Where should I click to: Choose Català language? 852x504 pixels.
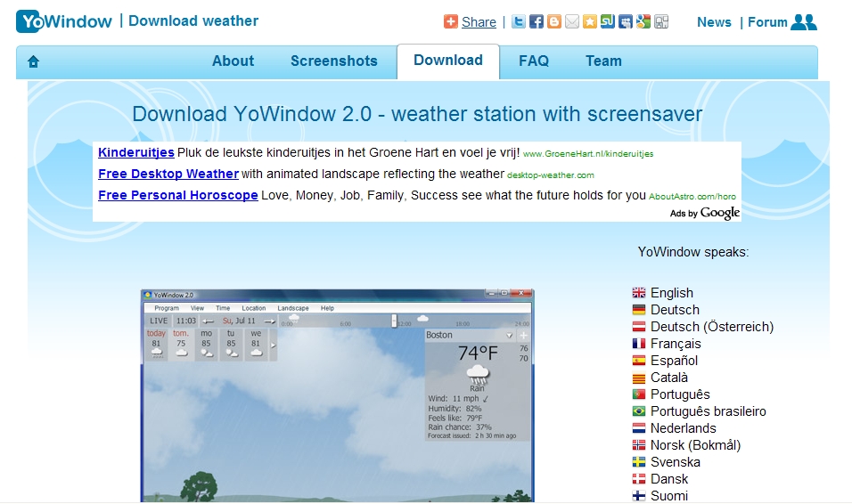click(x=669, y=378)
